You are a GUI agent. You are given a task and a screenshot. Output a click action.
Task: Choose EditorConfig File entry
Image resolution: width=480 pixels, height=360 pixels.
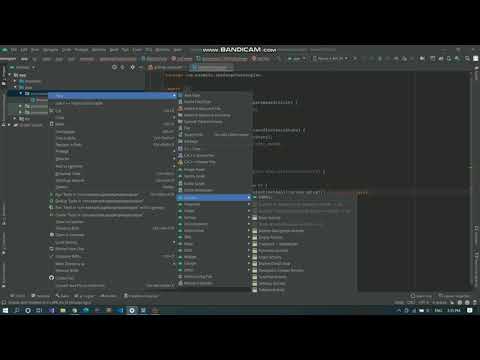pos(198,277)
